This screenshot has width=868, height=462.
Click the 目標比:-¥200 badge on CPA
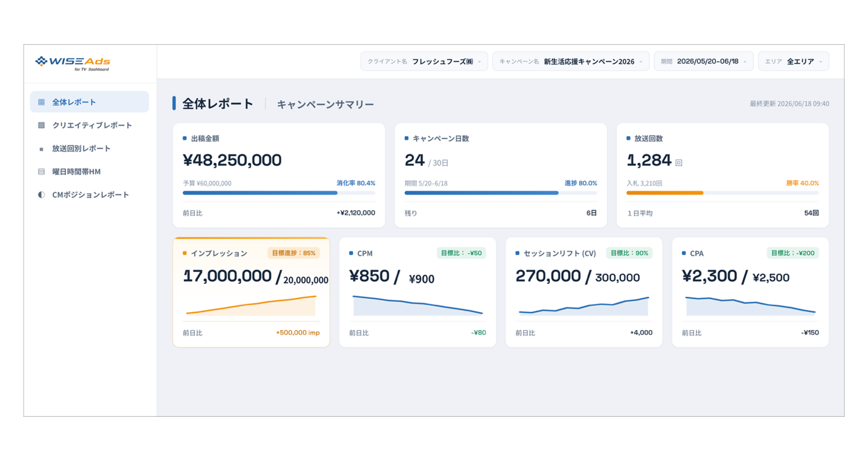pyautogui.click(x=793, y=253)
